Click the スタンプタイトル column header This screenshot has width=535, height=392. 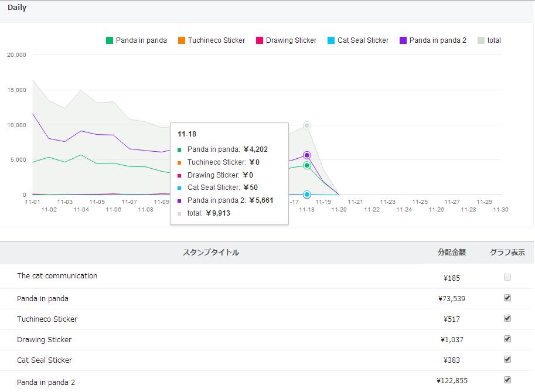click(211, 253)
